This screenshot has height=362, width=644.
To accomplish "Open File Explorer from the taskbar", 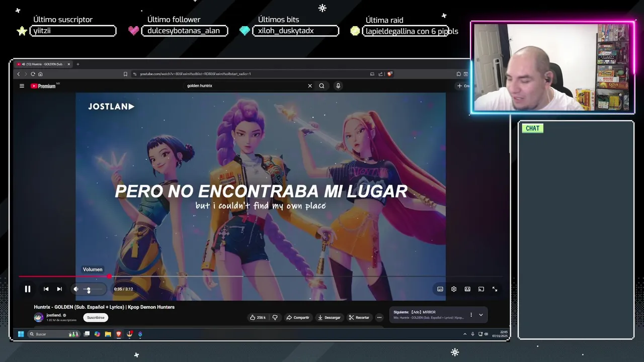I will pos(108,334).
